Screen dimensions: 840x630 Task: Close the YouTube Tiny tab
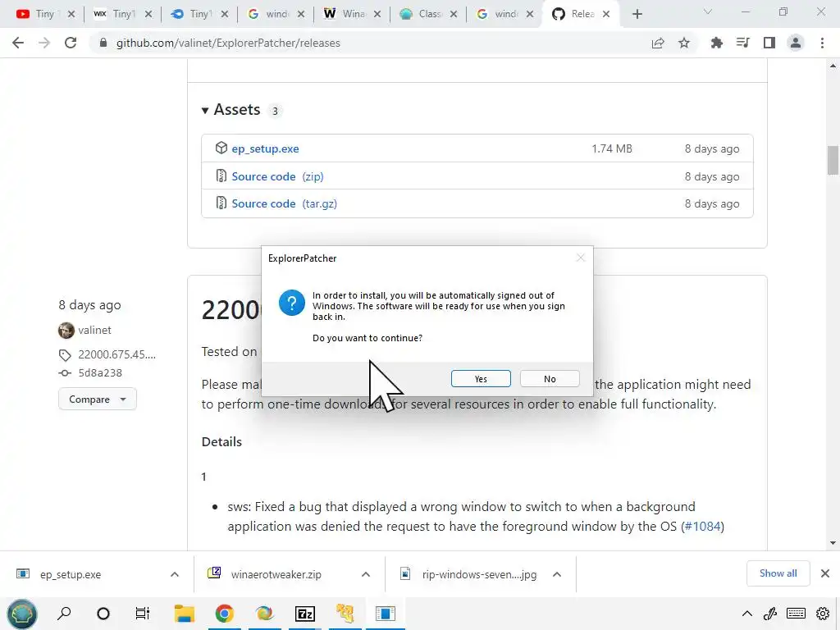71,14
